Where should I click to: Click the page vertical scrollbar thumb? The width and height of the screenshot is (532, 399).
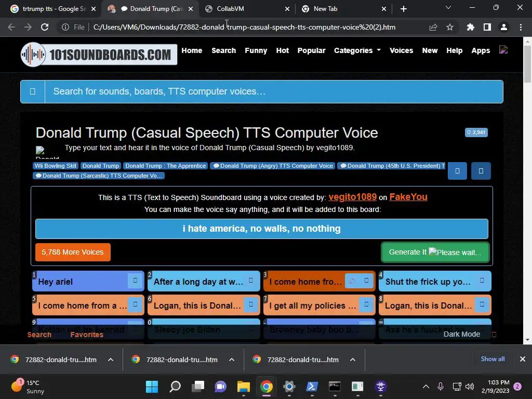pos(527,63)
